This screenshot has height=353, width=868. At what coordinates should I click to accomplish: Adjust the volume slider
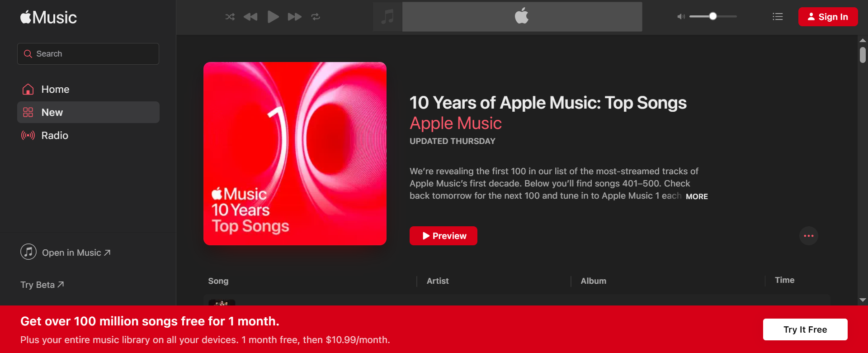point(713,16)
